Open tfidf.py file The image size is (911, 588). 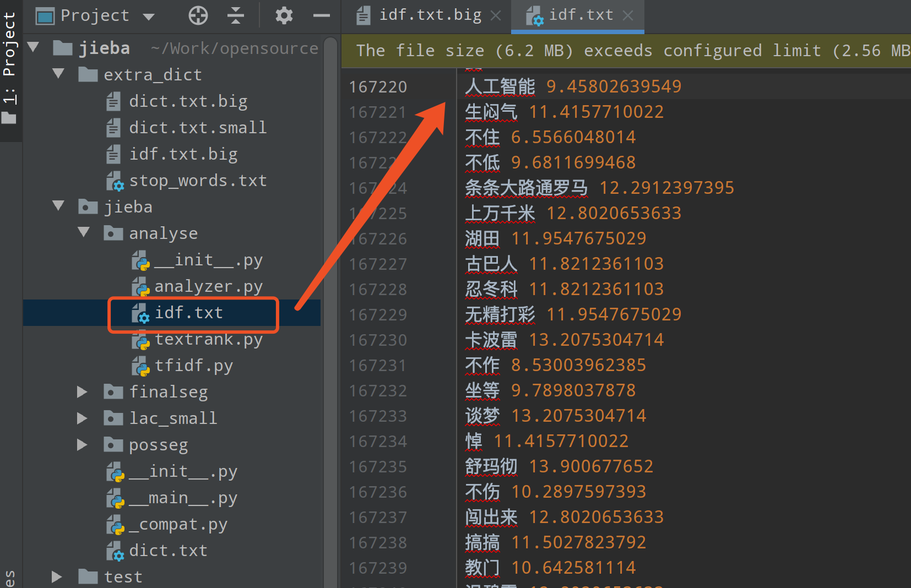193,366
